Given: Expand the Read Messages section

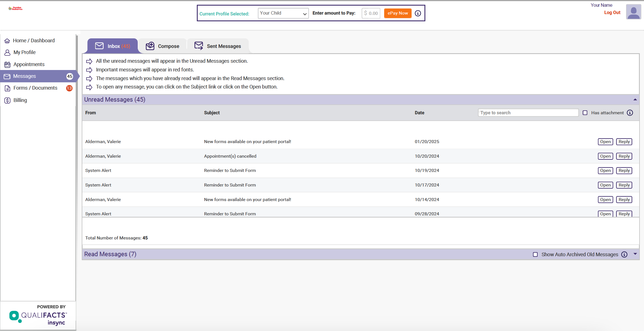Looking at the screenshot, I should 635,254.
